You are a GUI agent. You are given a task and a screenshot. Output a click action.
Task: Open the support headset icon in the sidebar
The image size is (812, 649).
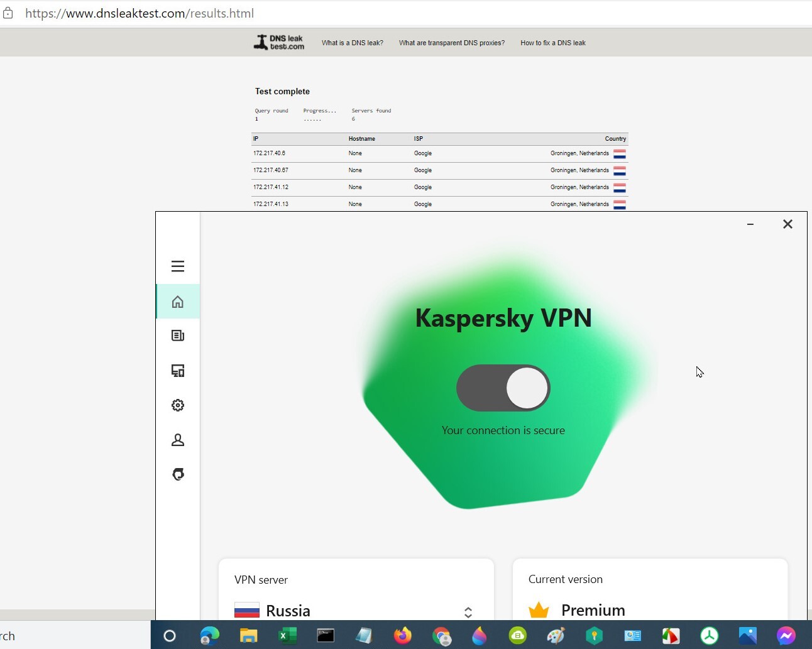point(178,474)
